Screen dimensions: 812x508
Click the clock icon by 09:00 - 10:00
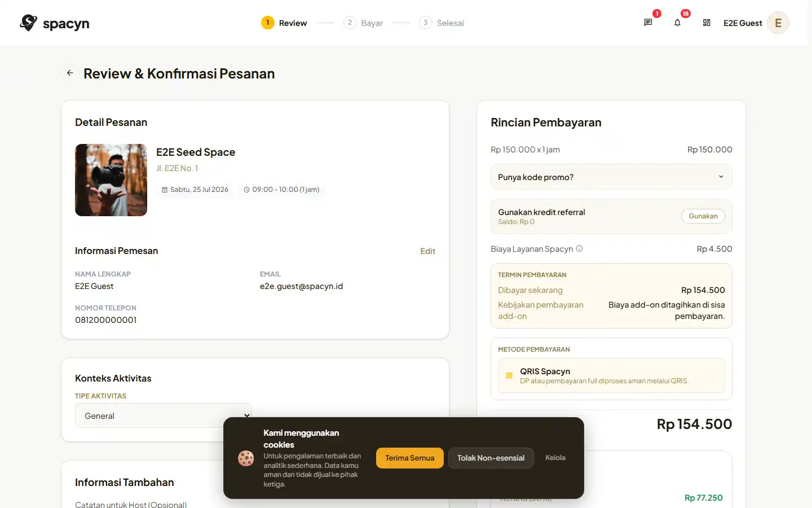point(246,190)
